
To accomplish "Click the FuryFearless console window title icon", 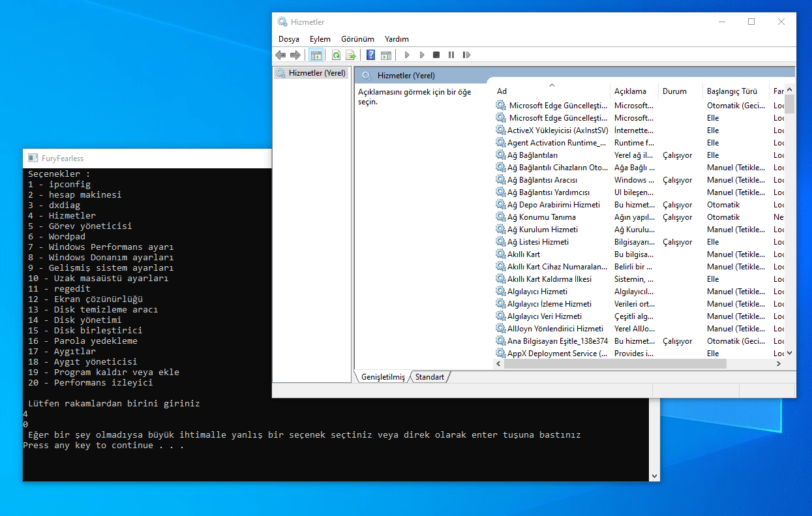I will click(x=33, y=158).
